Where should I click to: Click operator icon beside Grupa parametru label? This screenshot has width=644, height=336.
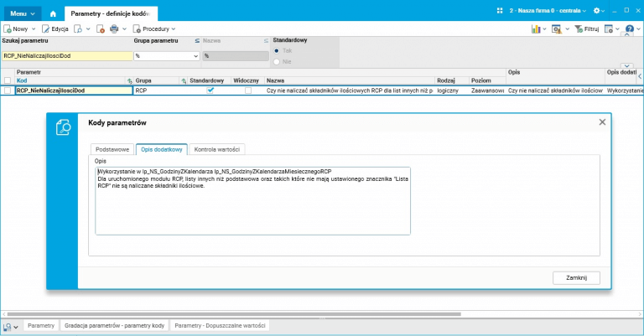[197, 40]
